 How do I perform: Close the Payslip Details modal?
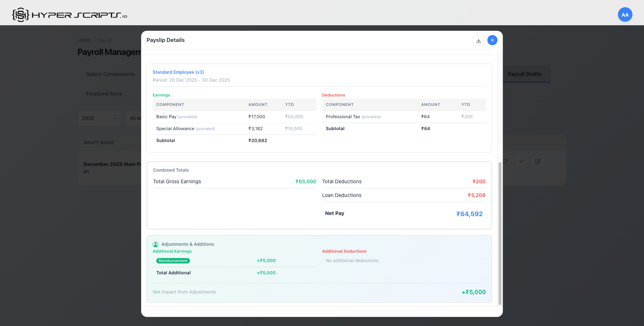tap(492, 40)
